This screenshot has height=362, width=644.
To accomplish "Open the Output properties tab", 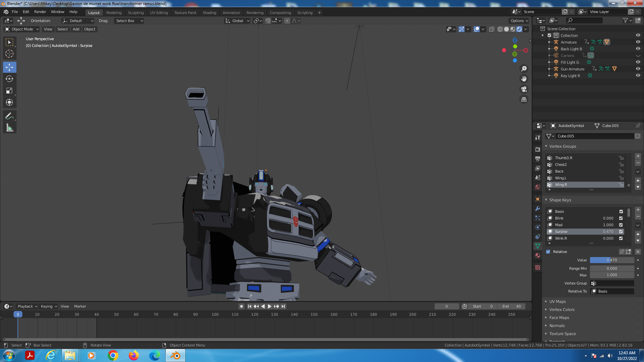I will (538, 159).
